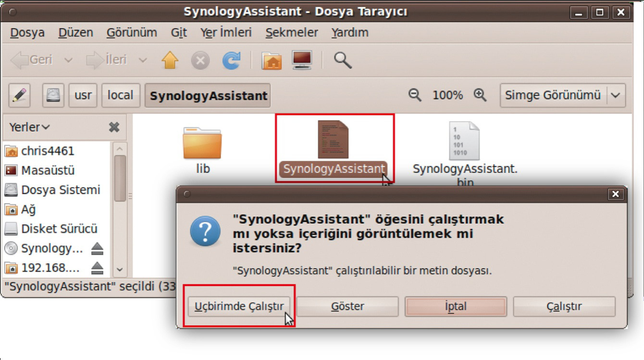Open chris4461 home in sidebar
This screenshot has width=644, height=360.
click(x=48, y=151)
